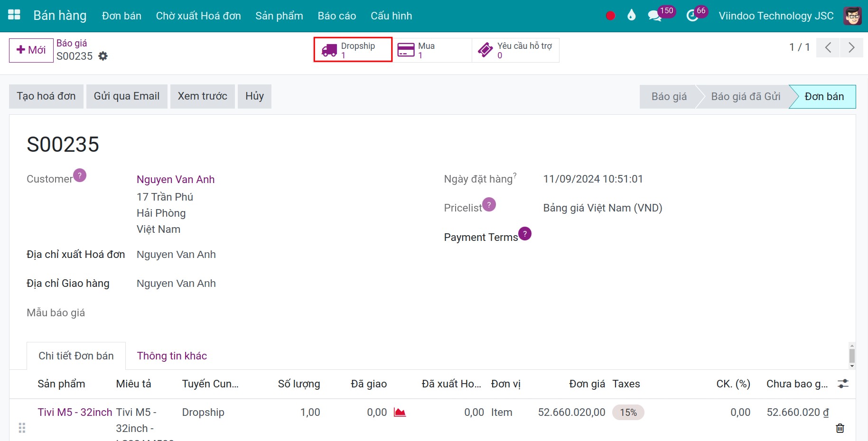Viewport: 868px width, 441px height.
Task: Click the user avatar in top bar
Action: click(x=852, y=16)
